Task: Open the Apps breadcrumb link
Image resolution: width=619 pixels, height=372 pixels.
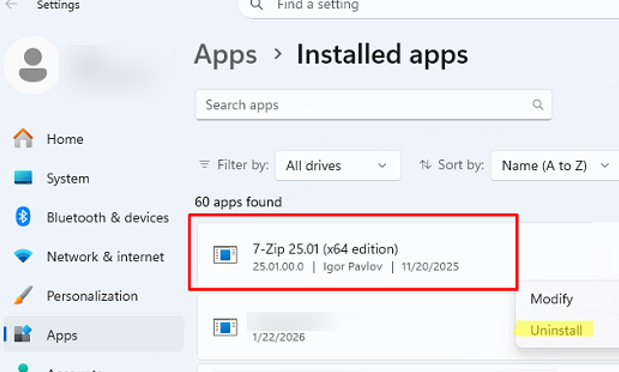Action: 225,54
